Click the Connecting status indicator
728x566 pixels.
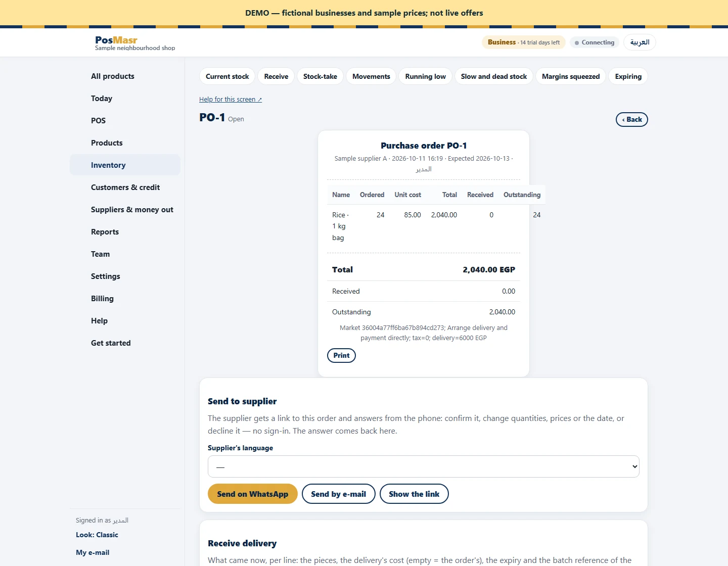click(x=595, y=42)
